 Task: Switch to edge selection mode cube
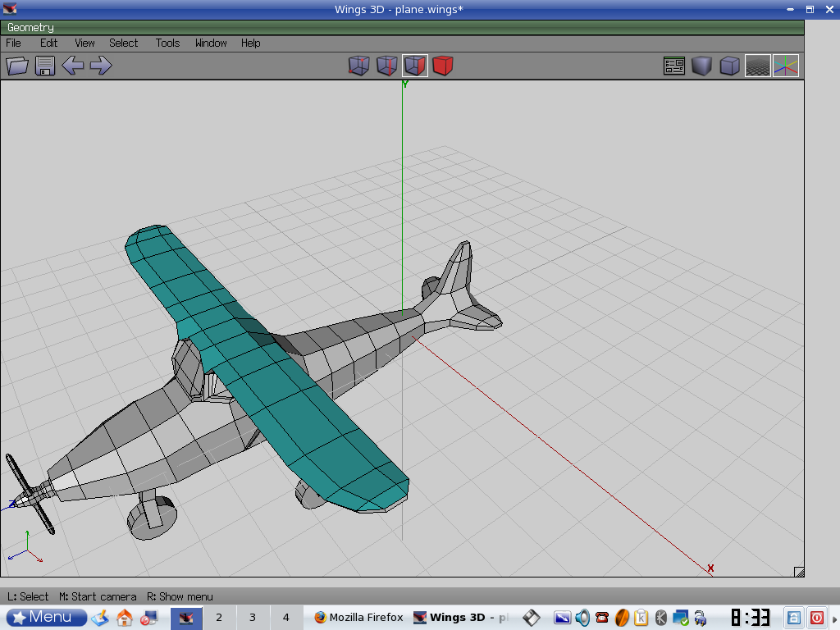tap(386, 66)
